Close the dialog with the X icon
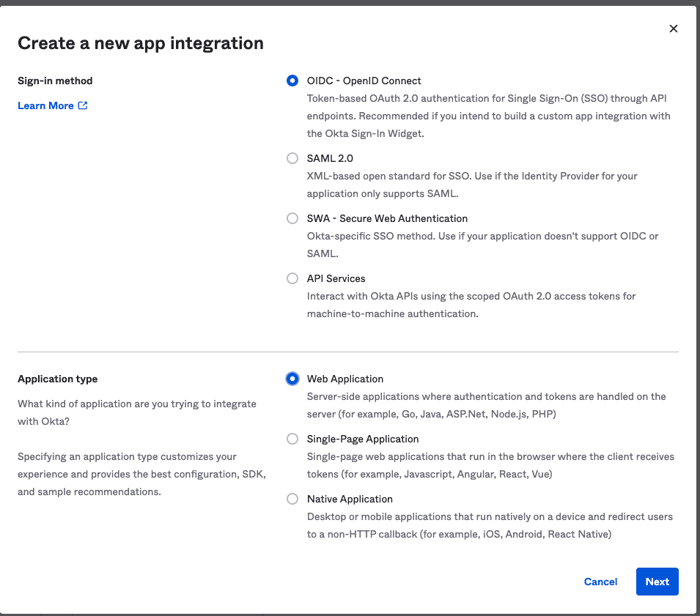 click(x=674, y=29)
